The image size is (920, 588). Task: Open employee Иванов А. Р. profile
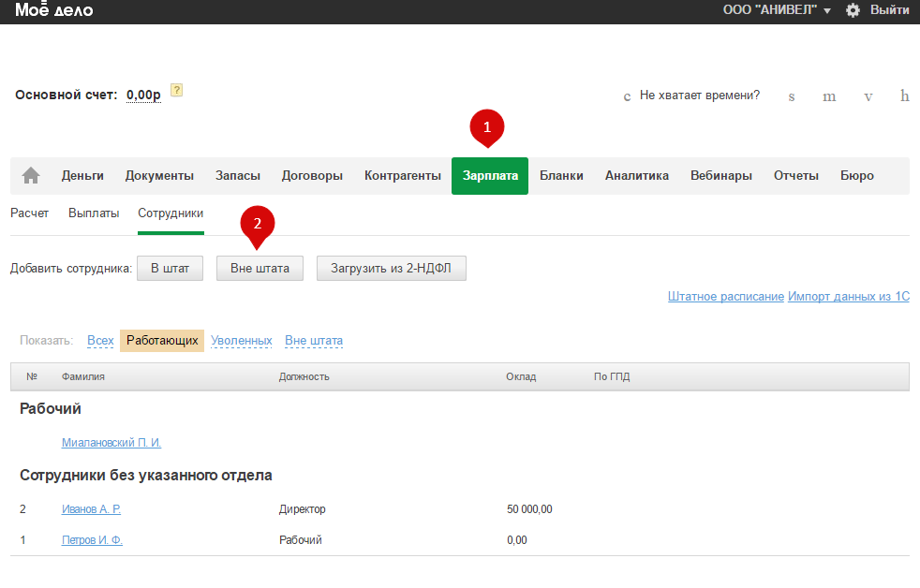[91, 509]
